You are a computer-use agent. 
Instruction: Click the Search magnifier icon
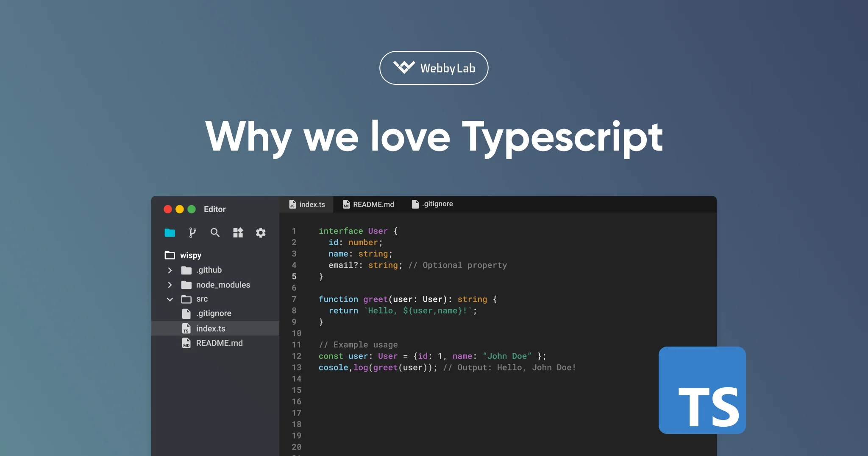click(x=215, y=232)
